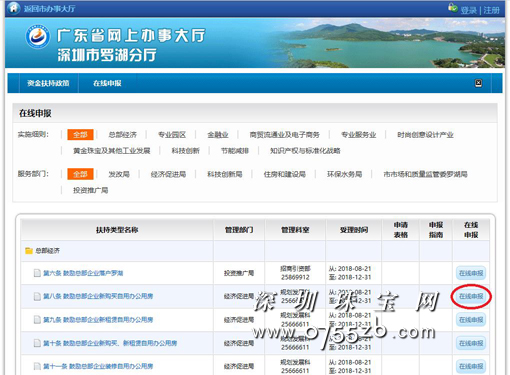Viewport: 510px width, 375px height.
Task: Filter 实施细则 by 金融业
Action: tap(218, 135)
